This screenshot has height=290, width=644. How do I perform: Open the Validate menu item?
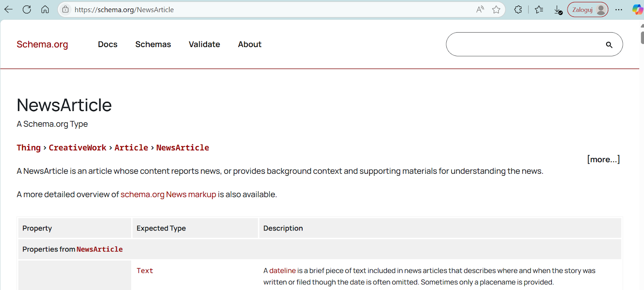point(204,44)
